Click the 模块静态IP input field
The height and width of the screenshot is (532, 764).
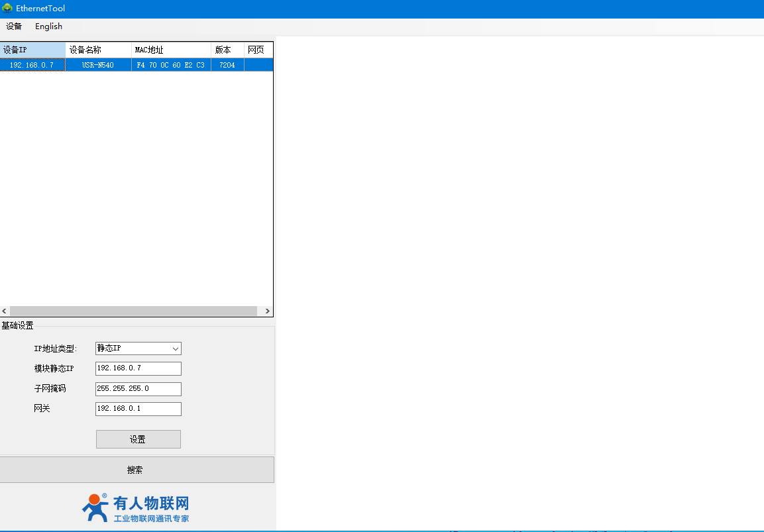138,368
